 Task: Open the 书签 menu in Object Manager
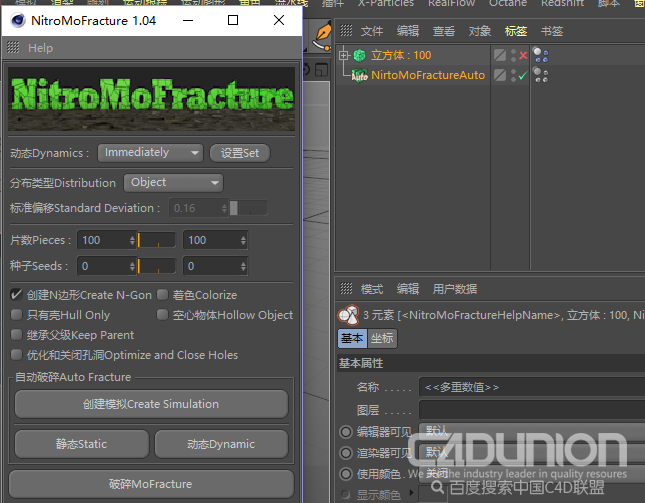coord(552,31)
